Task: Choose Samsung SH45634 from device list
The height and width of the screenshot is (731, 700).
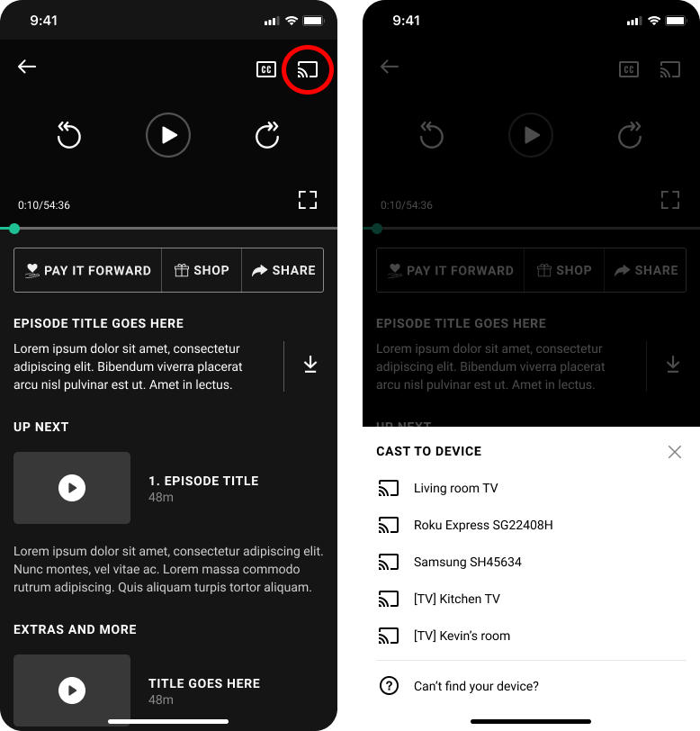Action: coord(531,562)
